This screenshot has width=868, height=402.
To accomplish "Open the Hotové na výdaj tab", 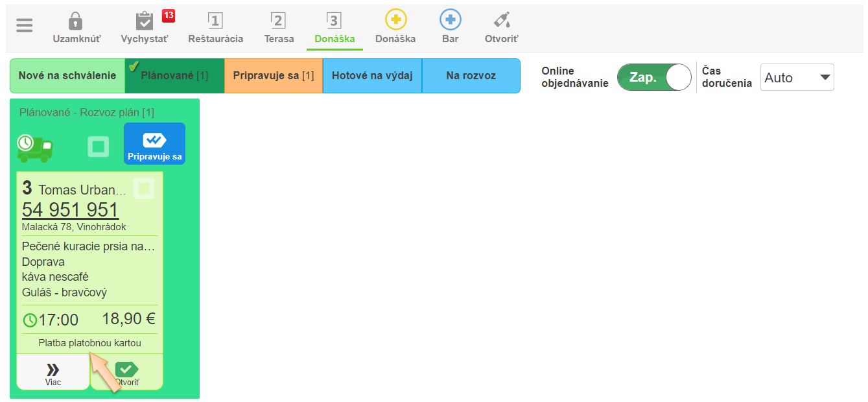I will (x=372, y=76).
